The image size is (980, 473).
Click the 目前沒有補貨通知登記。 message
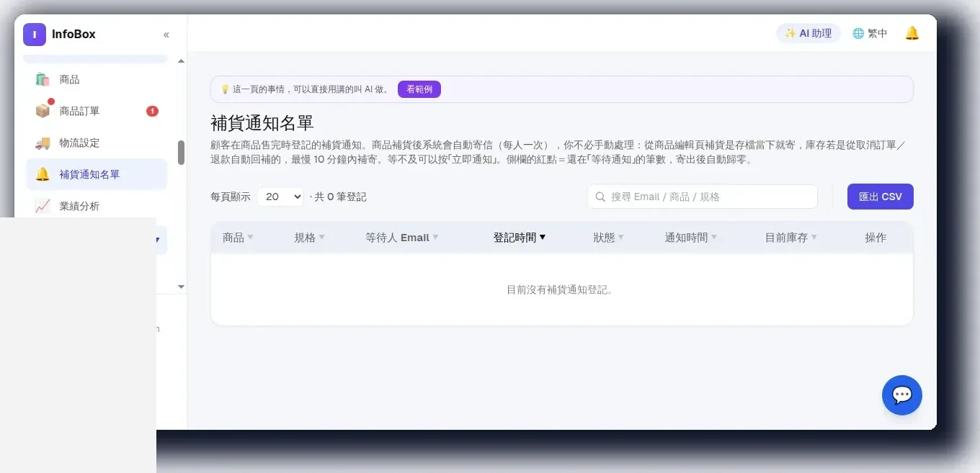tap(560, 289)
